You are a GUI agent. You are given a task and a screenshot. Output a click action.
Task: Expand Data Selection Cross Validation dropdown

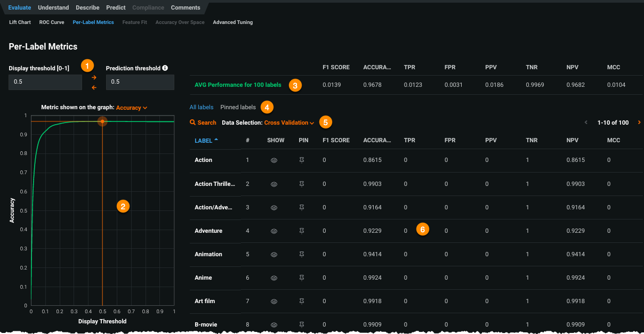(289, 123)
